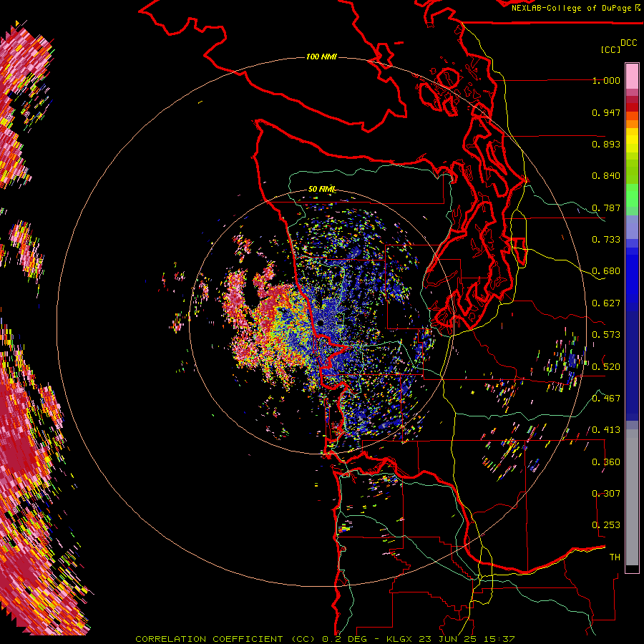The image size is (644, 644).
Task: Click the 0.573 scale value
Action: [606, 335]
